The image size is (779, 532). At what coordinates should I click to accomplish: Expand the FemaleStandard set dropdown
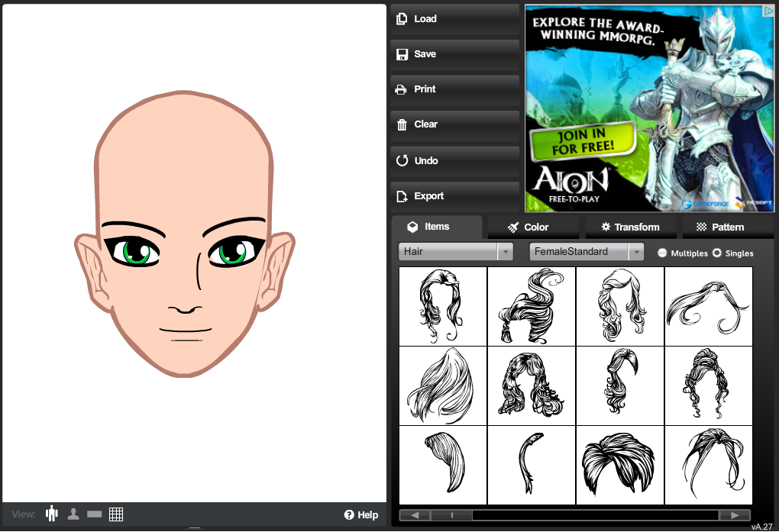(x=587, y=252)
